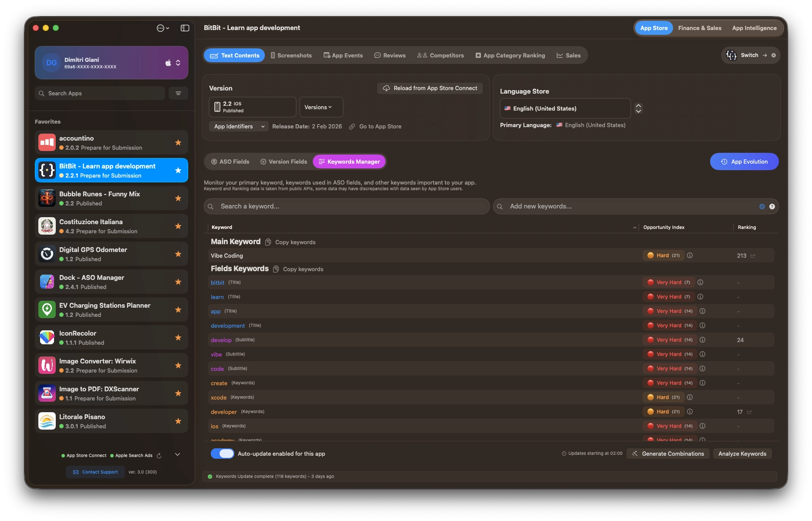This screenshot has height=521, width=812.
Task: Switch to the Screenshots tab
Action: coord(291,55)
